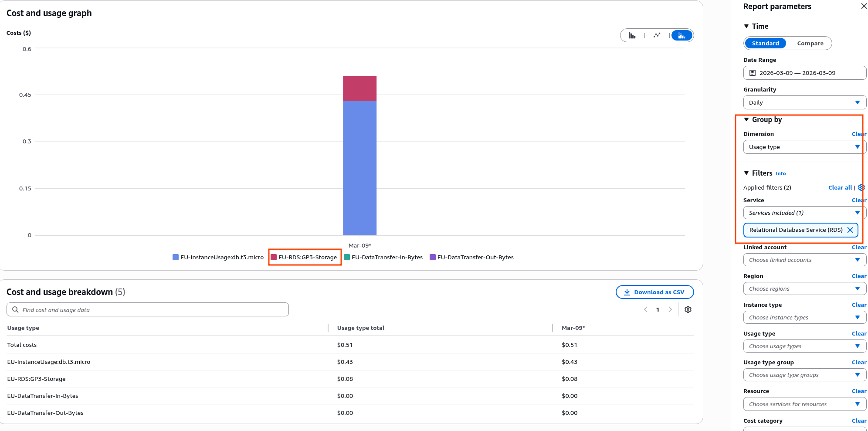Click Clear all filters link

click(840, 187)
